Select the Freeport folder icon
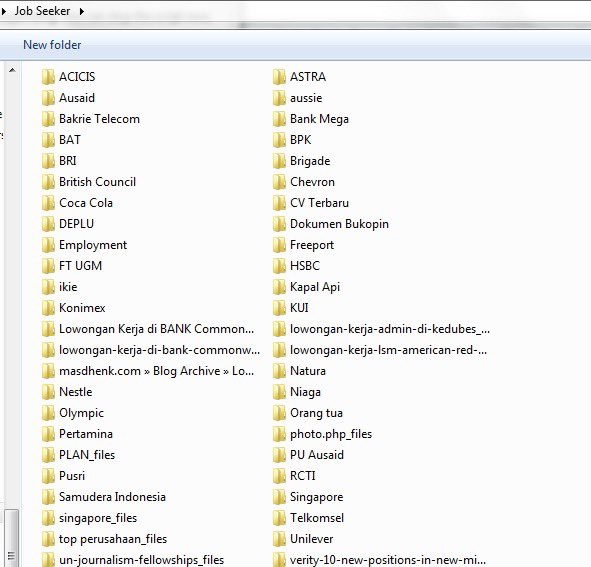The height and width of the screenshot is (567, 591). coord(279,245)
